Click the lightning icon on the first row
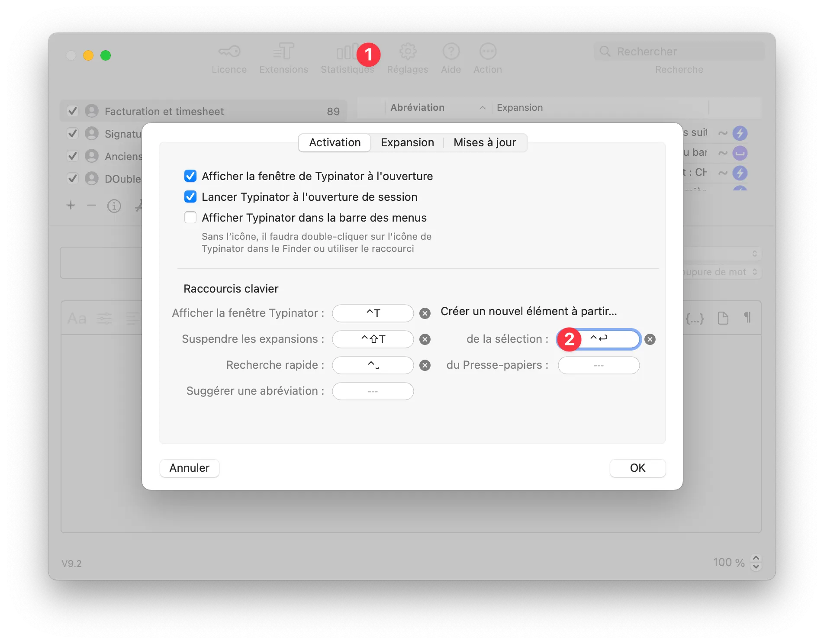 point(740,133)
